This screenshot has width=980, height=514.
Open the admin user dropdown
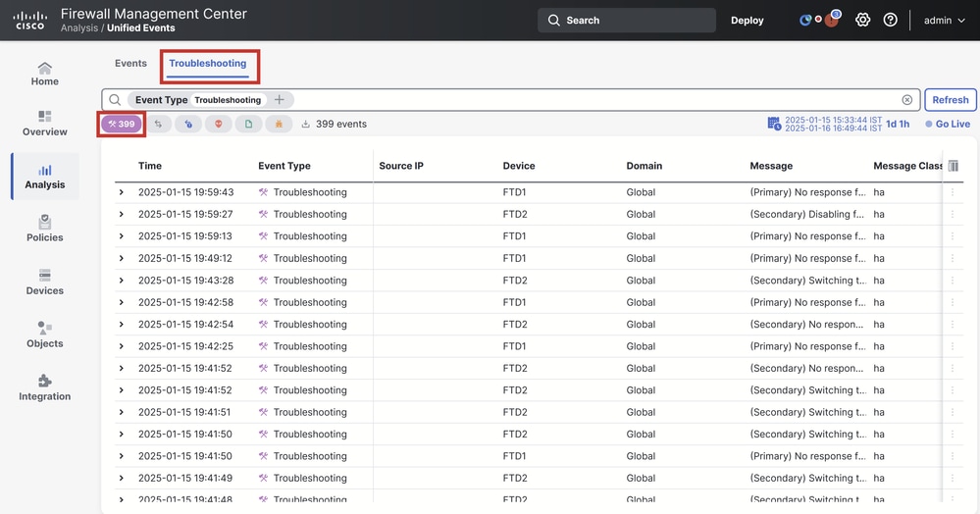point(945,20)
